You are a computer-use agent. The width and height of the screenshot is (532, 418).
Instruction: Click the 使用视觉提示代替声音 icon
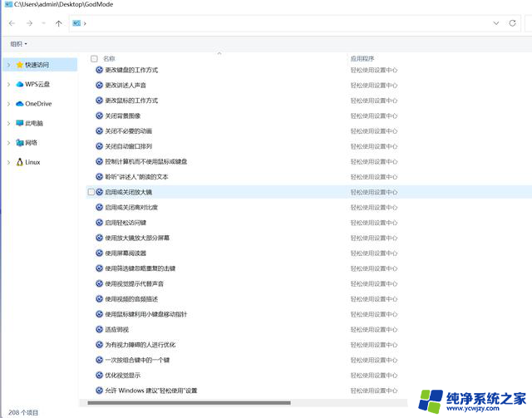pos(99,283)
